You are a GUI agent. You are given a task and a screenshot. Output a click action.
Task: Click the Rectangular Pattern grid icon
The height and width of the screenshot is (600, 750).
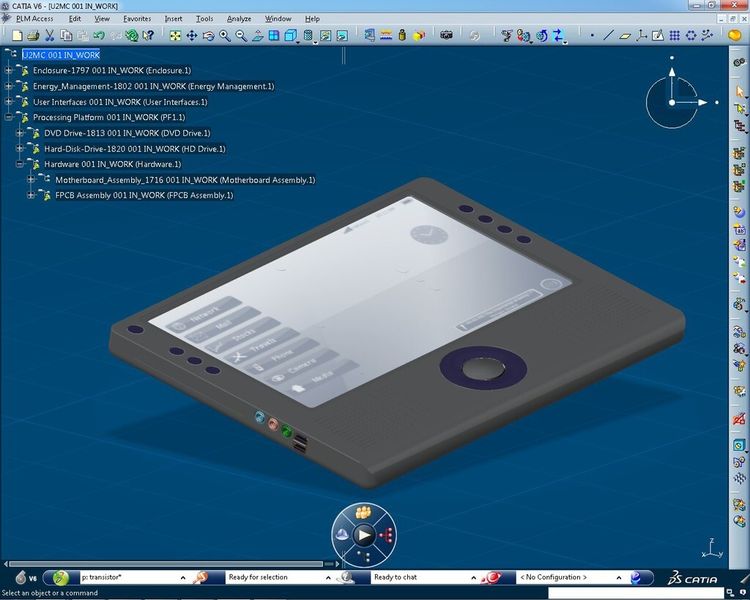pos(674,35)
